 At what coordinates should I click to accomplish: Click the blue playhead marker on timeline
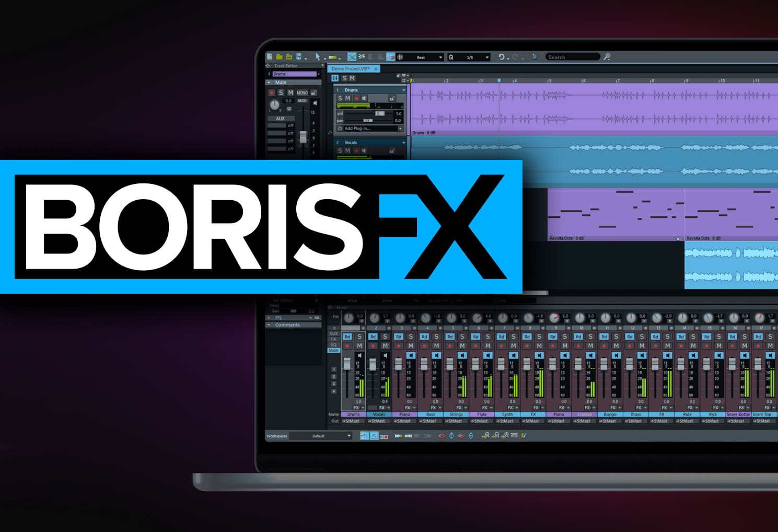point(499,80)
